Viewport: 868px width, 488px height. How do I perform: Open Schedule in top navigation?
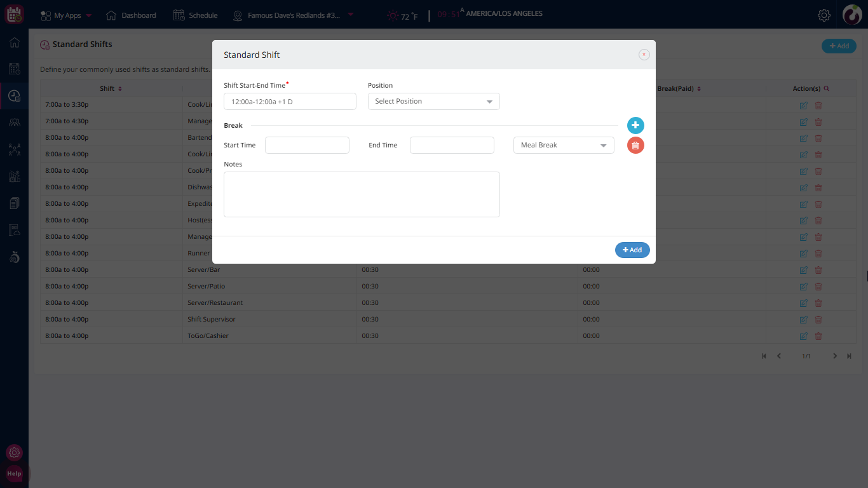[196, 15]
